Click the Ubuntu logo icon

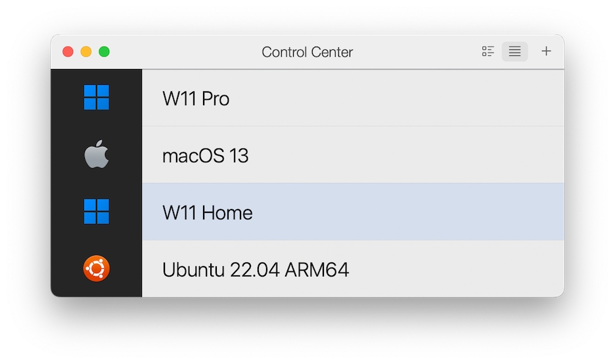[x=97, y=268]
